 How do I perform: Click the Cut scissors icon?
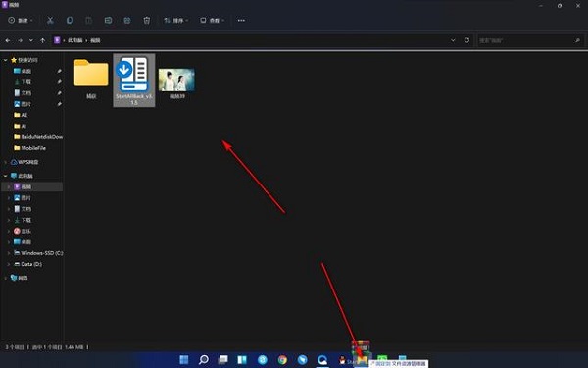pos(50,20)
